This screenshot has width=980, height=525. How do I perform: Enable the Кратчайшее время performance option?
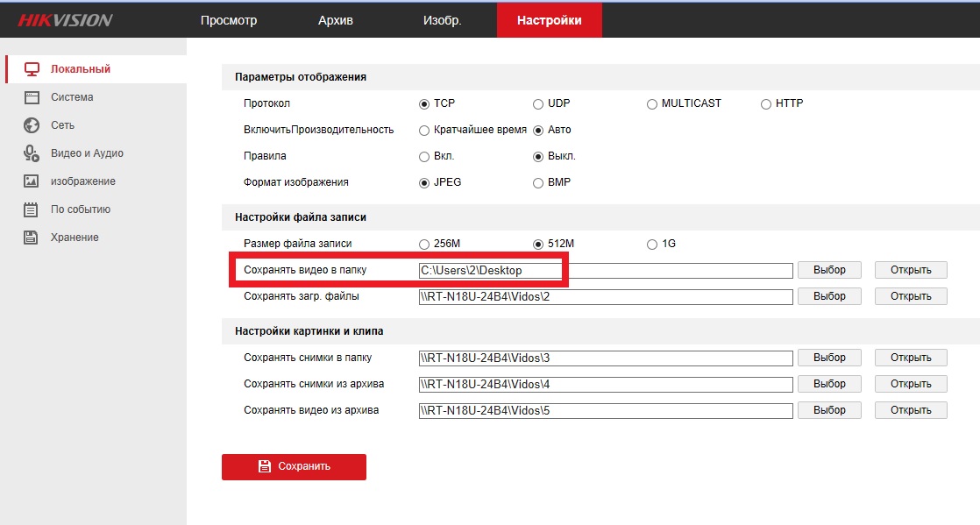[424, 131]
